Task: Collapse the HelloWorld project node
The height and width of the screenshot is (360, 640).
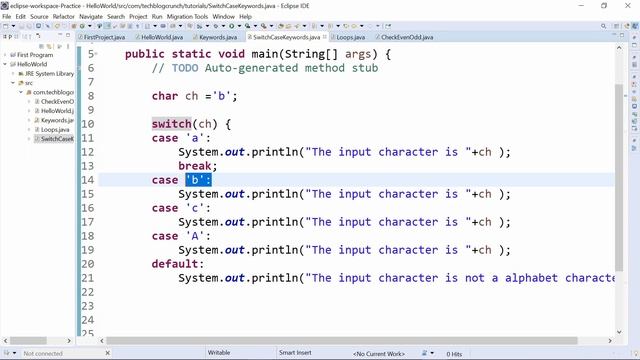Action: click(x=5, y=64)
